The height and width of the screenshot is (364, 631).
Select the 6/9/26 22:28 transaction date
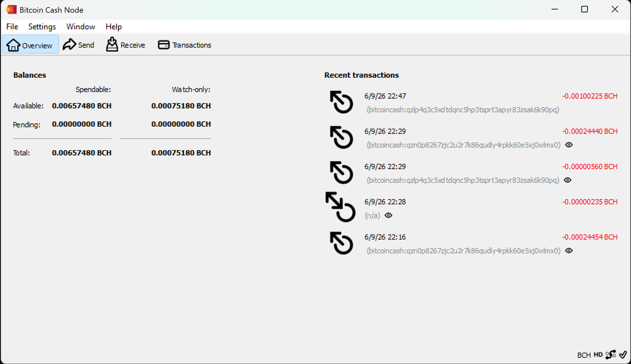click(x=385, y=202)
